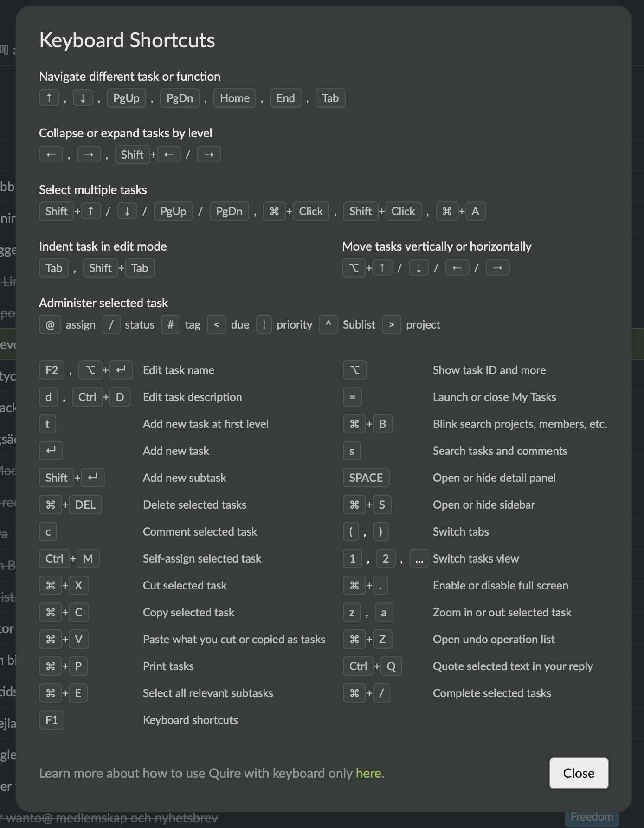This screenshot has height=828, width=644.
Task: Click the "@" key beside assign
Action: tap(50, 324)
